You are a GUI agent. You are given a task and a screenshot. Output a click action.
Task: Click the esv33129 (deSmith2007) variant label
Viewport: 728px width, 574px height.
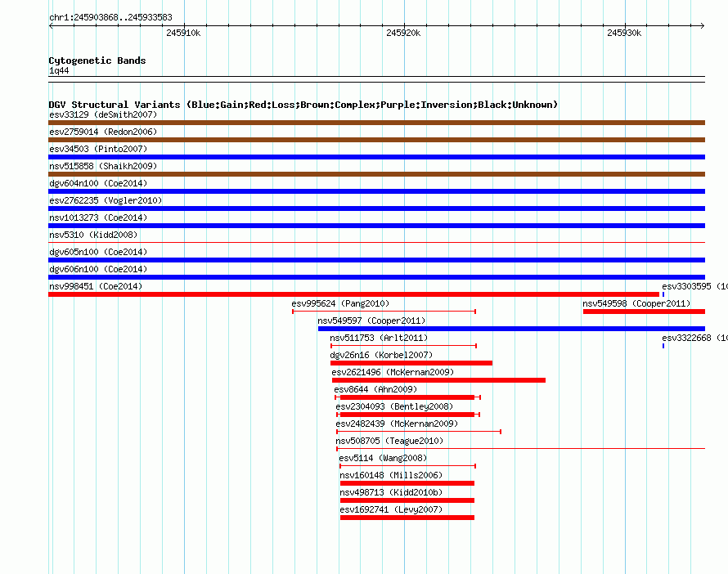tap(103, 114)
